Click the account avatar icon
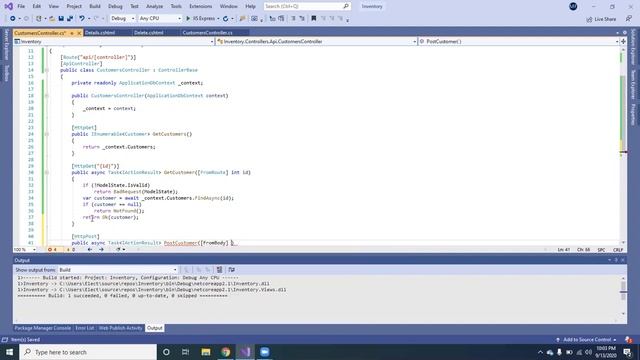The height and width of the screenshot is (360, 640). (573, 6)
